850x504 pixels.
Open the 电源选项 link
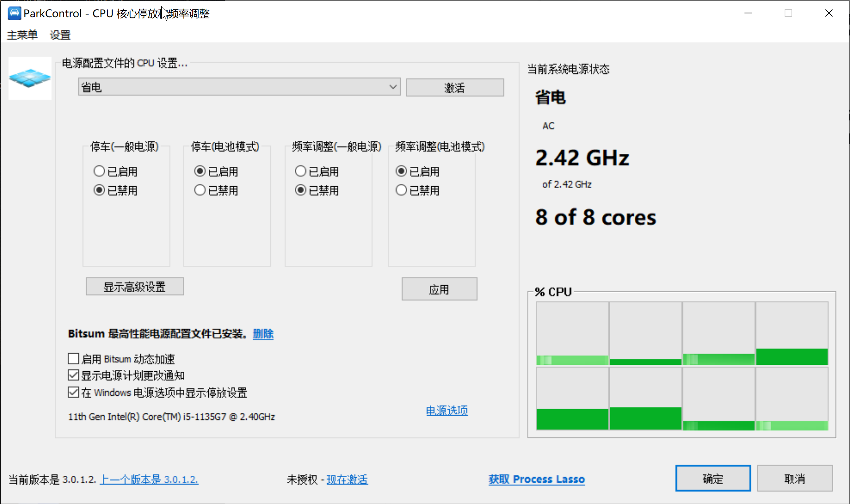click(447, 410)
